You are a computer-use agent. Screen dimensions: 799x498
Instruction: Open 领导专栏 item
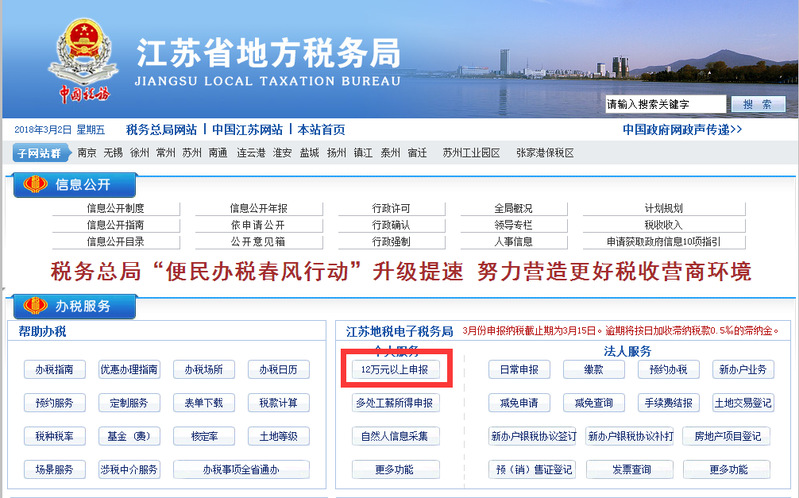514,225
